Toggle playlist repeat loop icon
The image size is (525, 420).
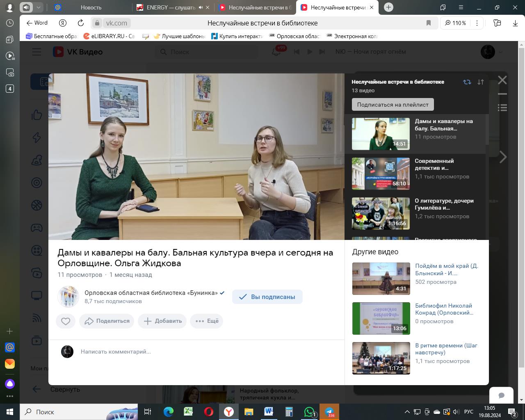point(467,82)
